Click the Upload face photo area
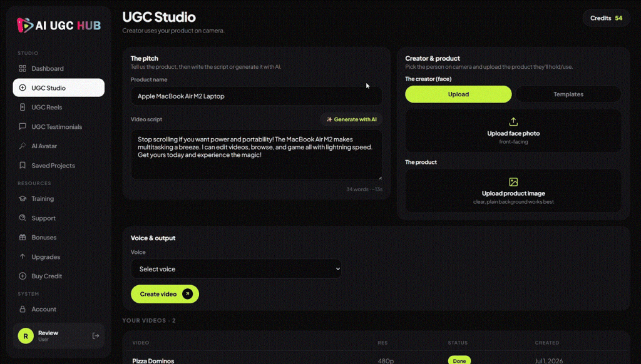641x364 pixels. point(513,131)
